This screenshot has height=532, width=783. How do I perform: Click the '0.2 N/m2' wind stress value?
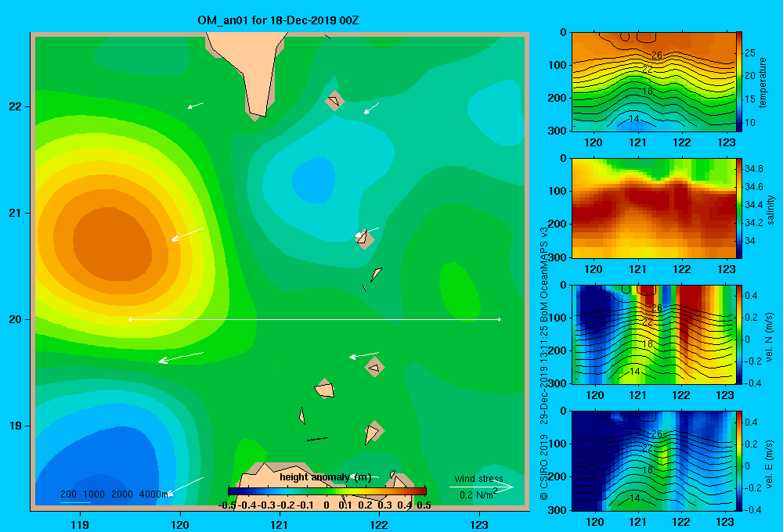coord(478,494)
